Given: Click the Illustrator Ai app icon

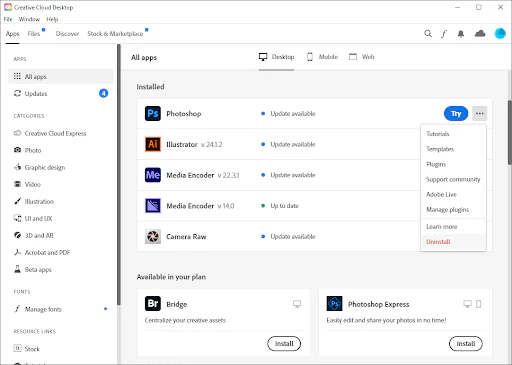Looking at the screenshot, I should coord(153,144).
